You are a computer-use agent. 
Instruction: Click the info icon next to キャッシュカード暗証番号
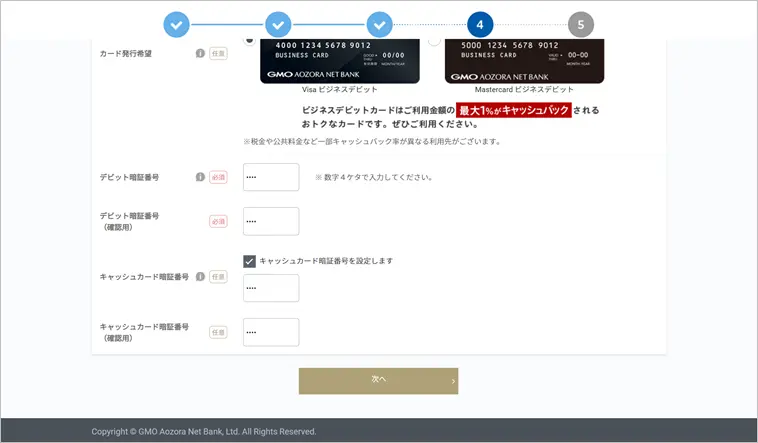(x=200, y=276)
